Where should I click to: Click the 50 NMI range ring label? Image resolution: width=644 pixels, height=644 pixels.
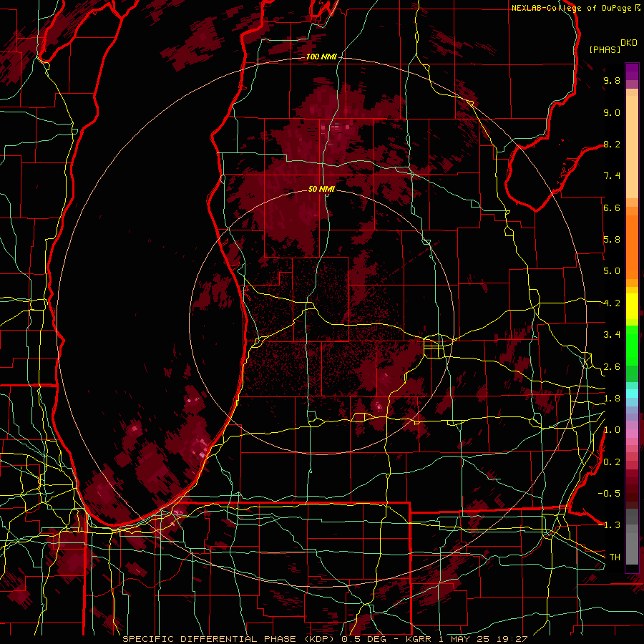[x=321, y=189]
